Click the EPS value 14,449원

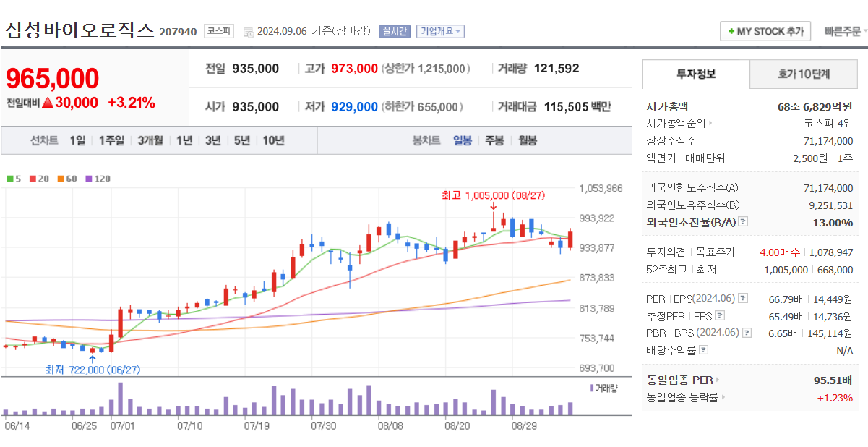[833, 299]
